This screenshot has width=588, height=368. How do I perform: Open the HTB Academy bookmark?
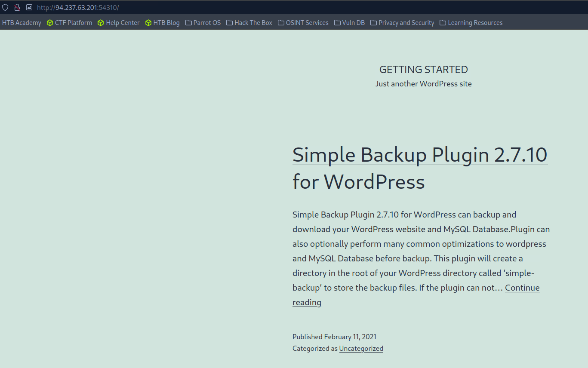[22, 23]
